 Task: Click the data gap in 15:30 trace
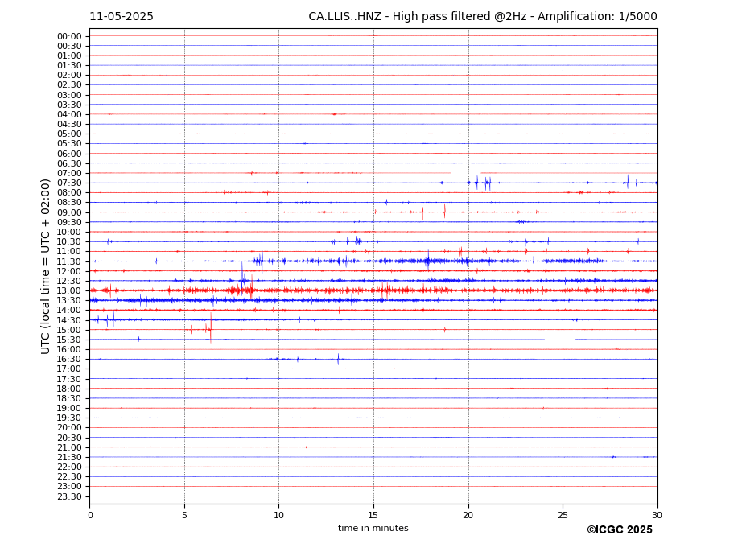559,340
